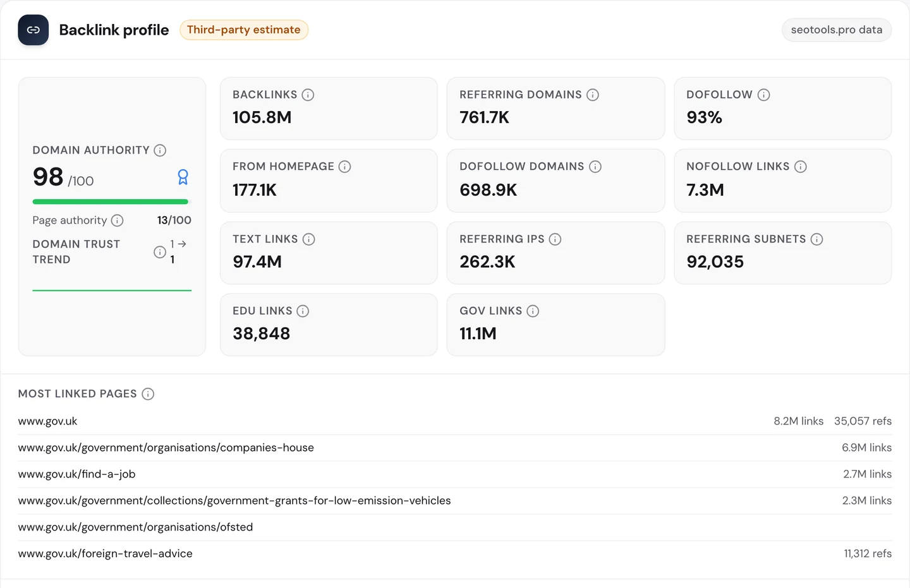
Task: Click the award ribbon badge icon
Action: (x=183, y=177)
